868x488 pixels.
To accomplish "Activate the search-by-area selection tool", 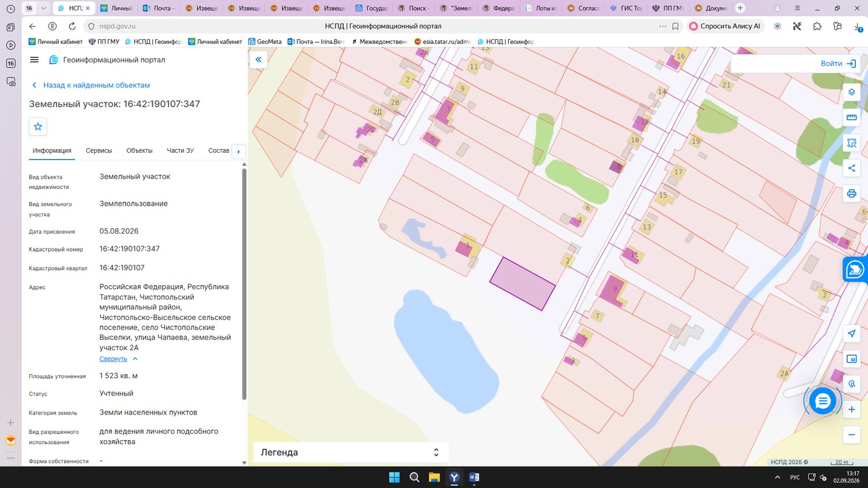I will click(851, 143).
